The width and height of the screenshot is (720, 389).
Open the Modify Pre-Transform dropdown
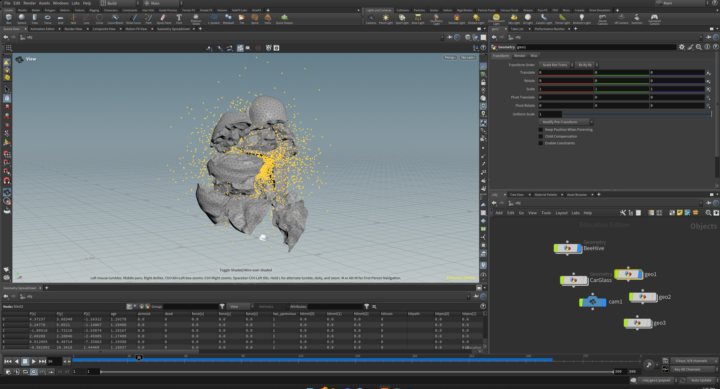click(x=566, y=122)
